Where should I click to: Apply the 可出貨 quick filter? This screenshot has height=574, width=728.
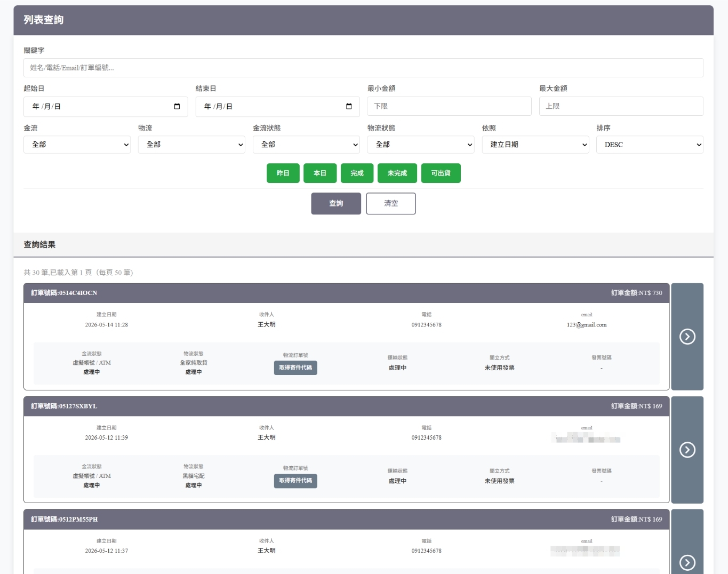[441, 173]
